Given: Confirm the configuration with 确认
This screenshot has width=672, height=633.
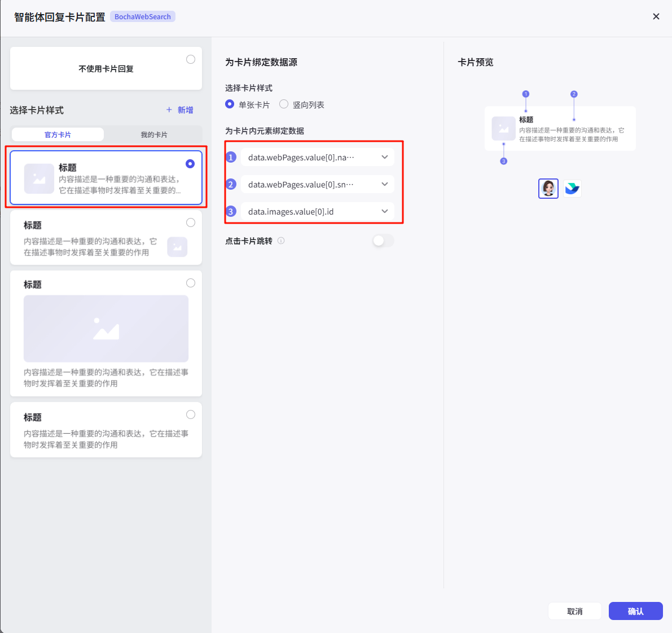Looking at the screenshot, I should [635, 611].
